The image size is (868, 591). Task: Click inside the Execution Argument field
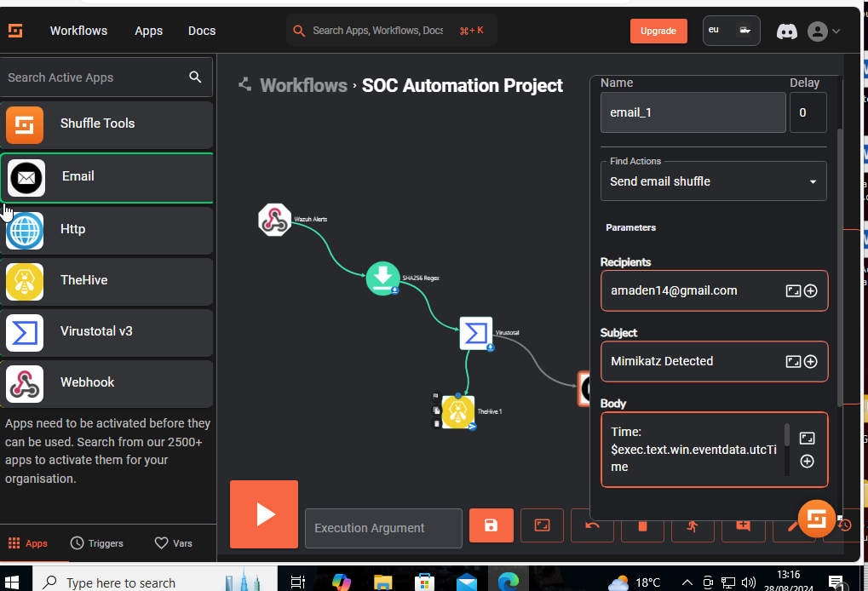pyautogui.click(x=382, y=528)
